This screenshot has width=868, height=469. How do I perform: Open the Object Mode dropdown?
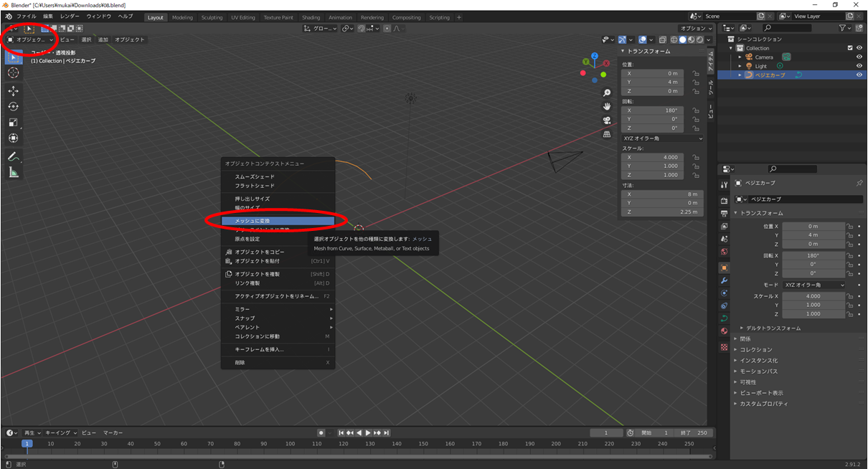[29, 39]
